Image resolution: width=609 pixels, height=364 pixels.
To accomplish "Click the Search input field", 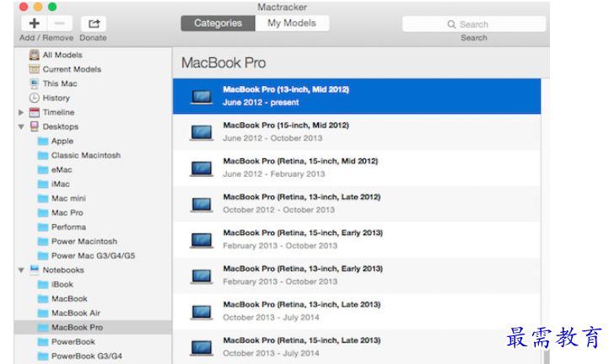I will 474,24.
